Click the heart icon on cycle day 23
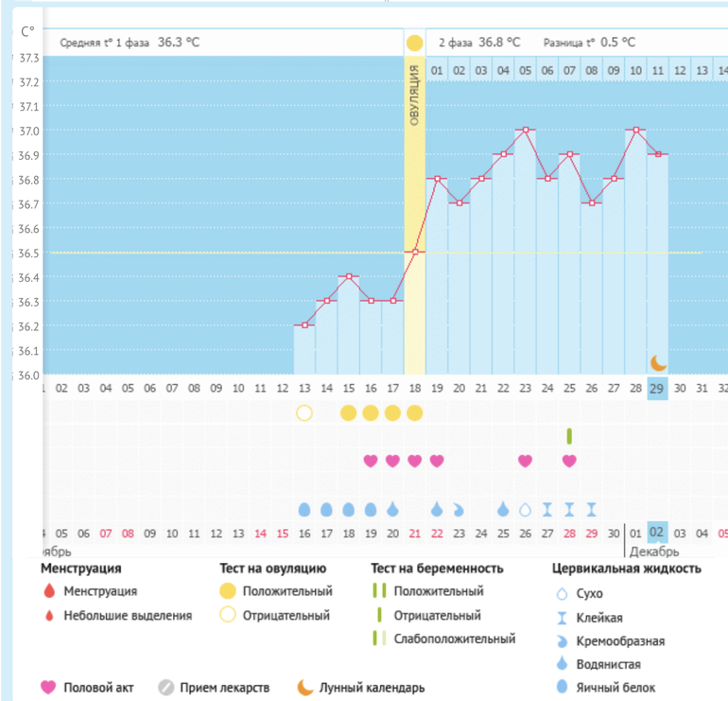The image size is (728, 701). [525, 461]
